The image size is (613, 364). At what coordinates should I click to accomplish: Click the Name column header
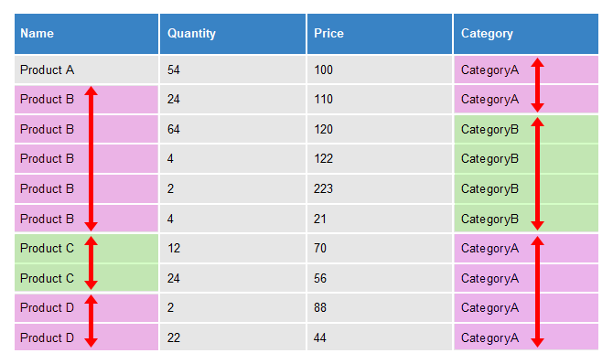(x=86, y=34)
